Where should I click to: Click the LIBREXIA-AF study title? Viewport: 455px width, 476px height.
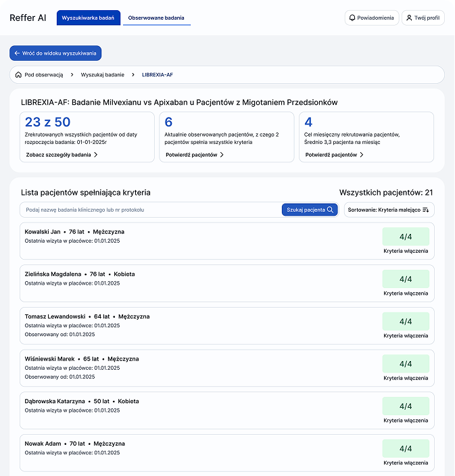tap(179, 102)
